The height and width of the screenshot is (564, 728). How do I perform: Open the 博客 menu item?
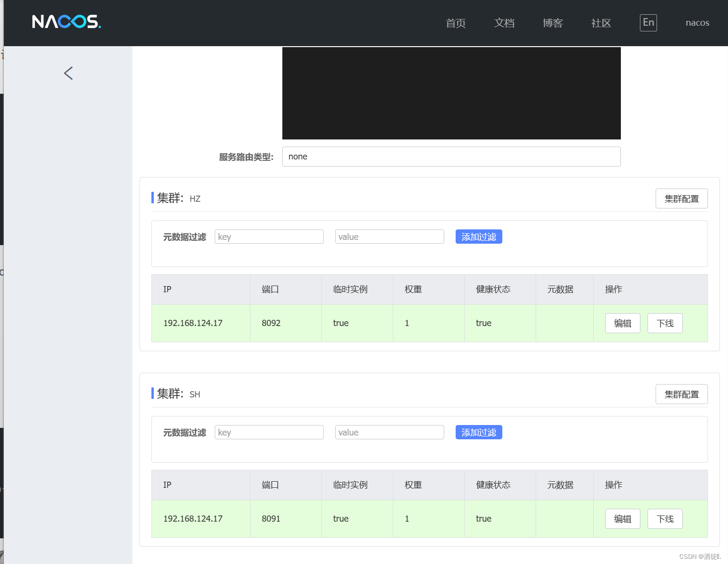[x=553, y=23]
